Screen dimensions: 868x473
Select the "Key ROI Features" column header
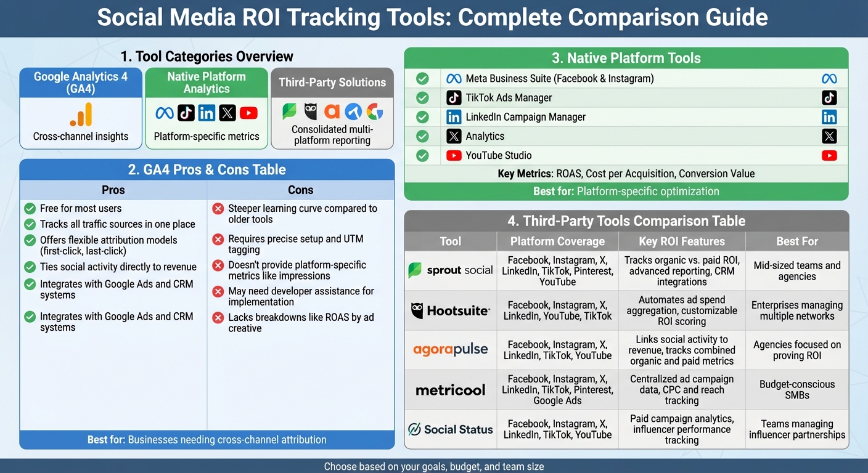pyautogui.click(x=681, y=241)
